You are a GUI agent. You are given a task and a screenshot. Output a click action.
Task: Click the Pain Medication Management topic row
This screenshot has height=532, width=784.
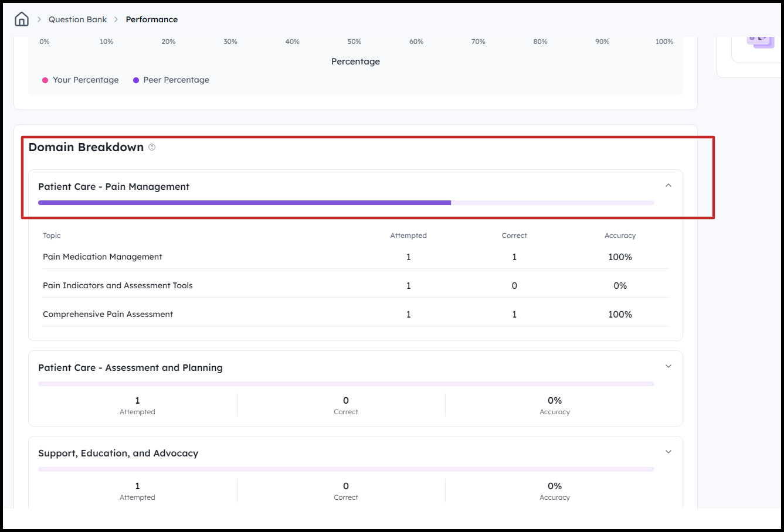point(103,257)
